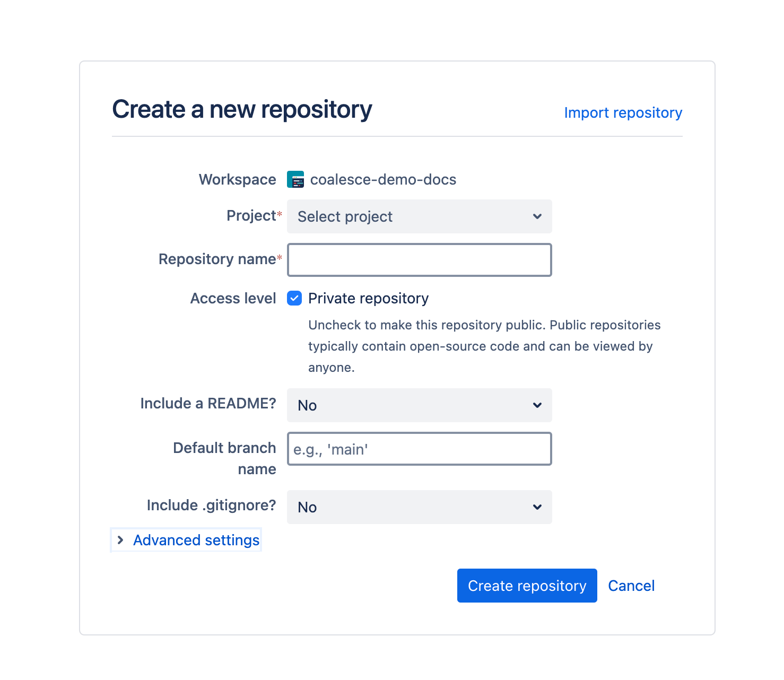Open the Include a README dropdown
This screenshot has height=680, width=784.
coord(419,405)
